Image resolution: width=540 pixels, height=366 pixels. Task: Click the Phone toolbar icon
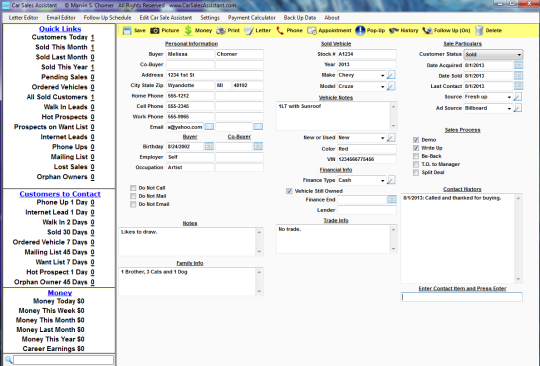(280, 31)
